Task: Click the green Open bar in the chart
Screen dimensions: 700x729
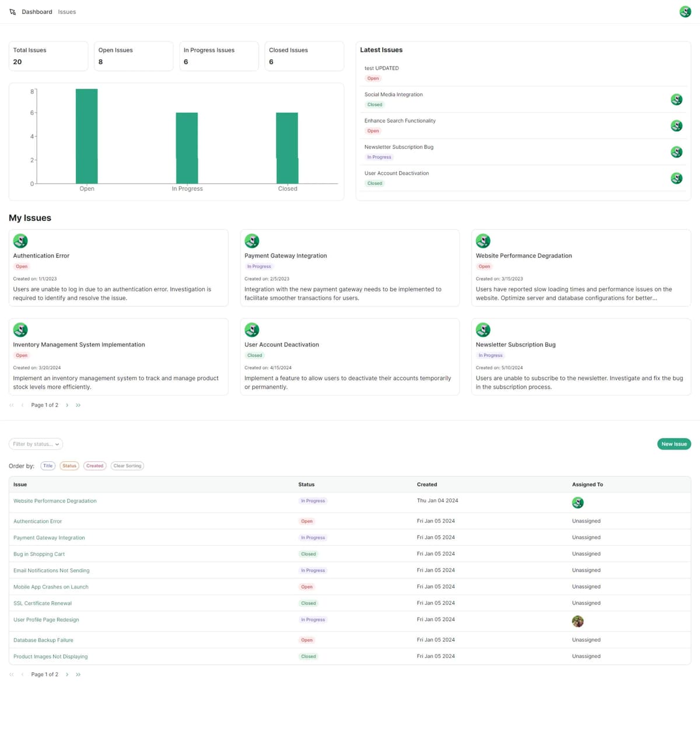Action: [87, 136]
